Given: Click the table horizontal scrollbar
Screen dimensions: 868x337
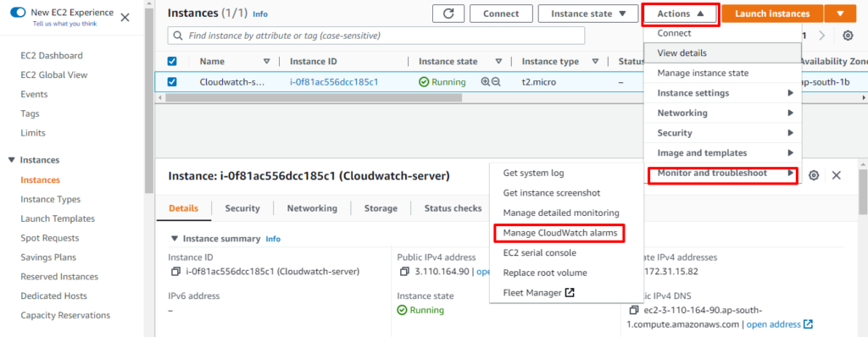Looking at the screenshot, I should [314, 97].
